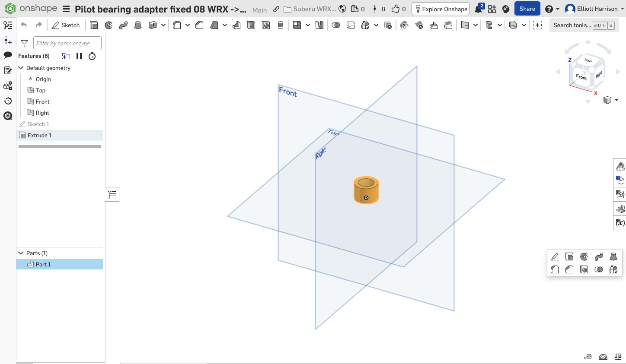The image size is (626, 364).
Task: Click the filter by name input field
Action: click(67, 43)
